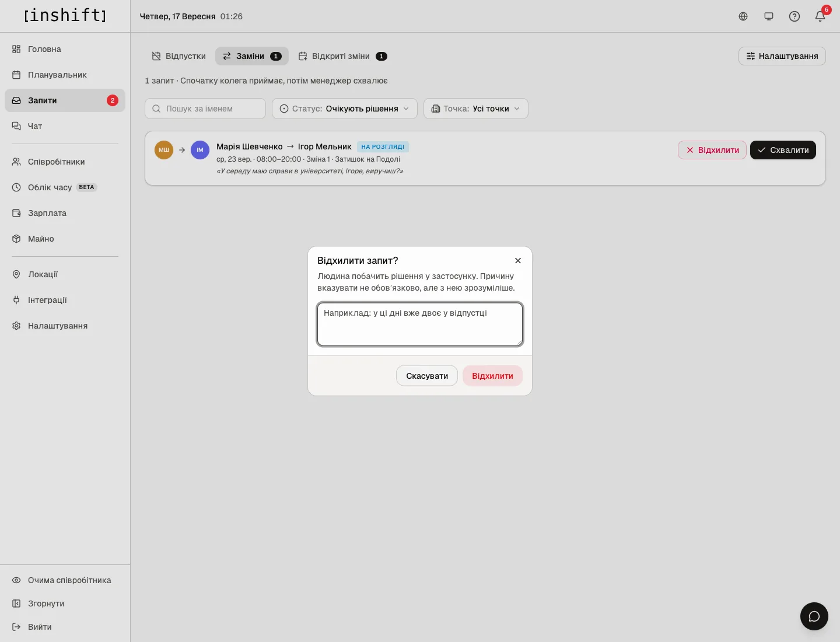Open notifications bell with 6 badge
Image resolution: width=840 pixels, height=642 pixels.
tap(820, 16)
